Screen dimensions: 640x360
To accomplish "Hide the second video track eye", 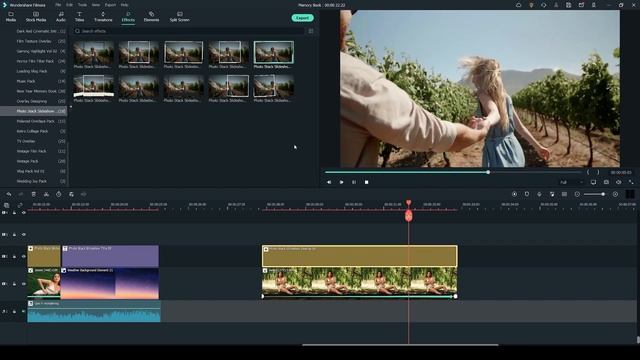I will [24, 234].
